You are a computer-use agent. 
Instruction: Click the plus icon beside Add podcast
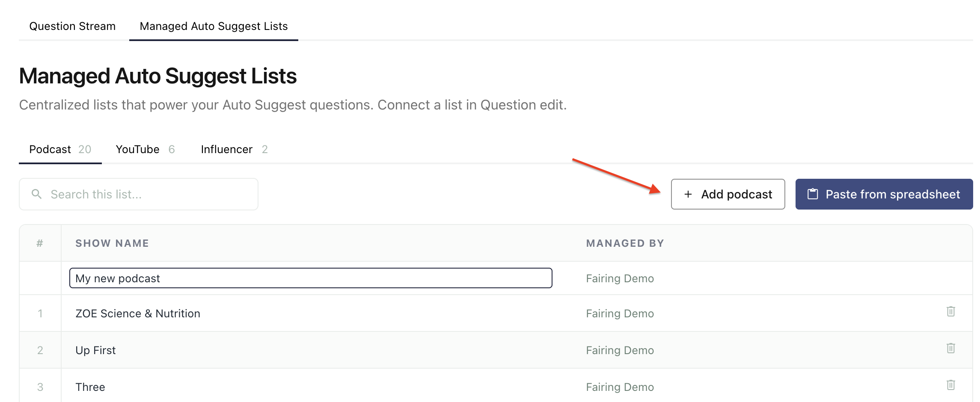[688, 194]
